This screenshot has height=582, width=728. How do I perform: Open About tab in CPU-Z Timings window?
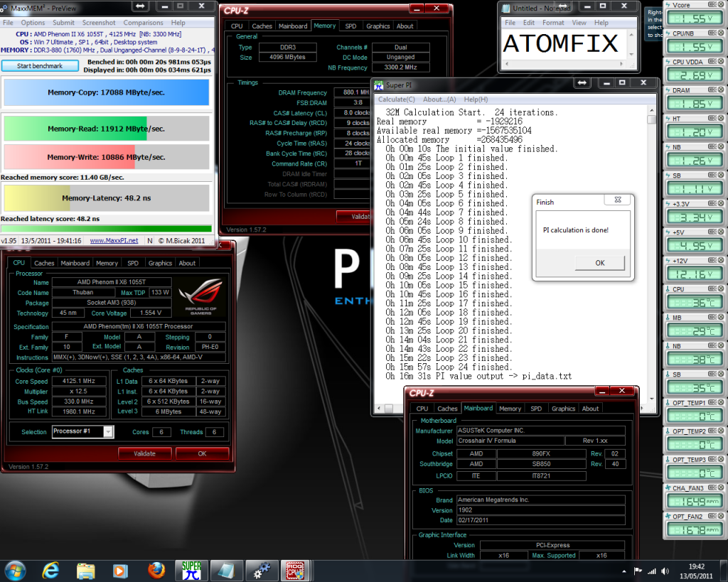point(405,26)
